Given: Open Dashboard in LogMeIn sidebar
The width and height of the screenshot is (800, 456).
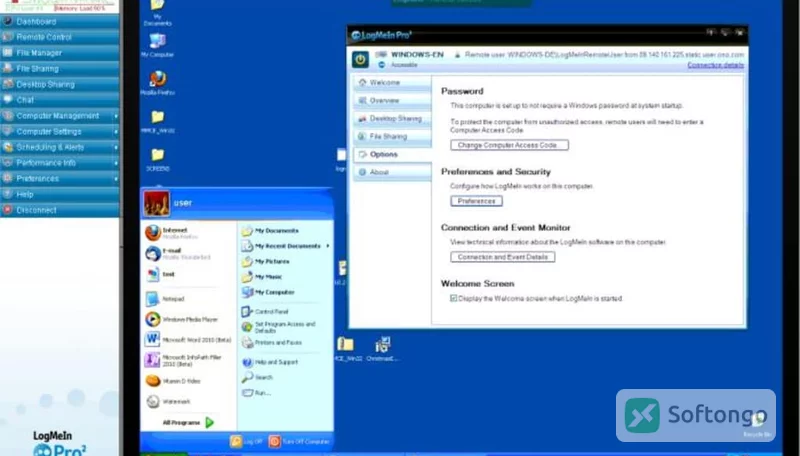Looking at the screenshot, I should coord(60,21).
